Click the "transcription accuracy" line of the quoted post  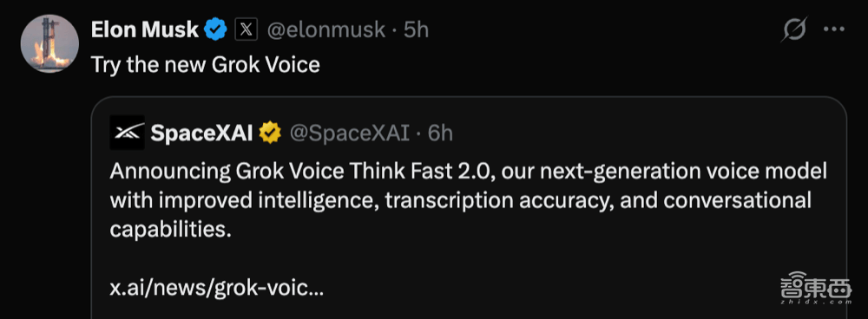(461, 200)
